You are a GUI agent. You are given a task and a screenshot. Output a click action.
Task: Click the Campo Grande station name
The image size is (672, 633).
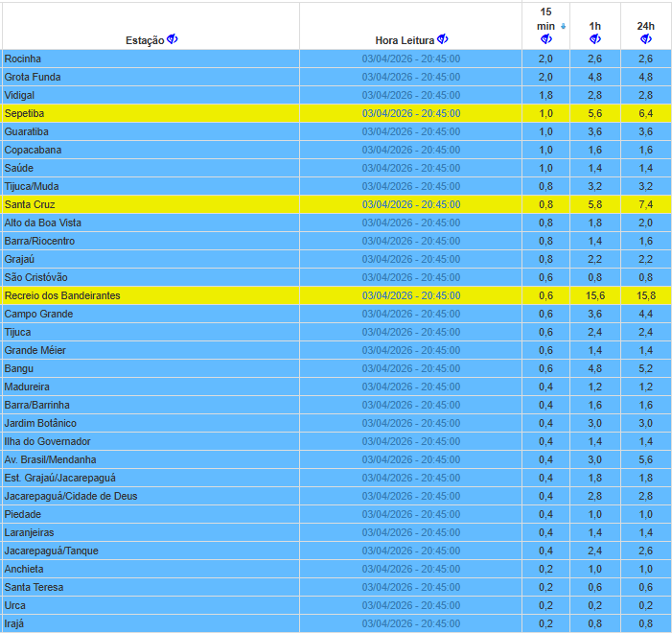38,314
